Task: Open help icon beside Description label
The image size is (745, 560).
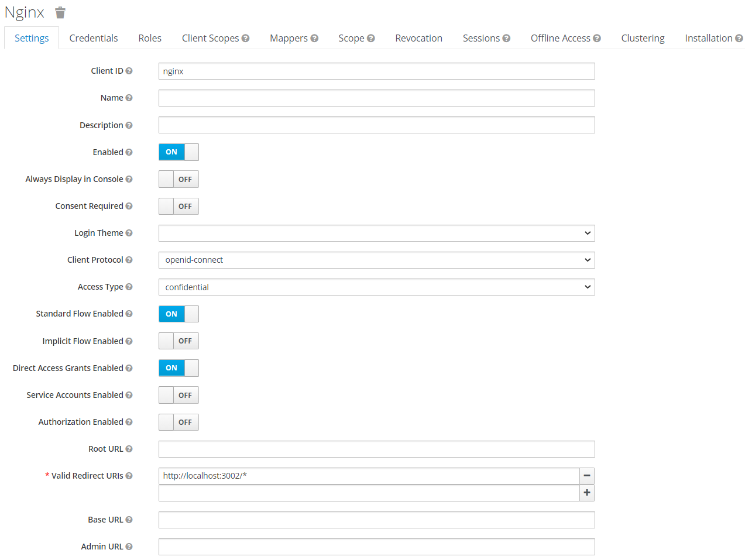Action: [x=129, y=125]
